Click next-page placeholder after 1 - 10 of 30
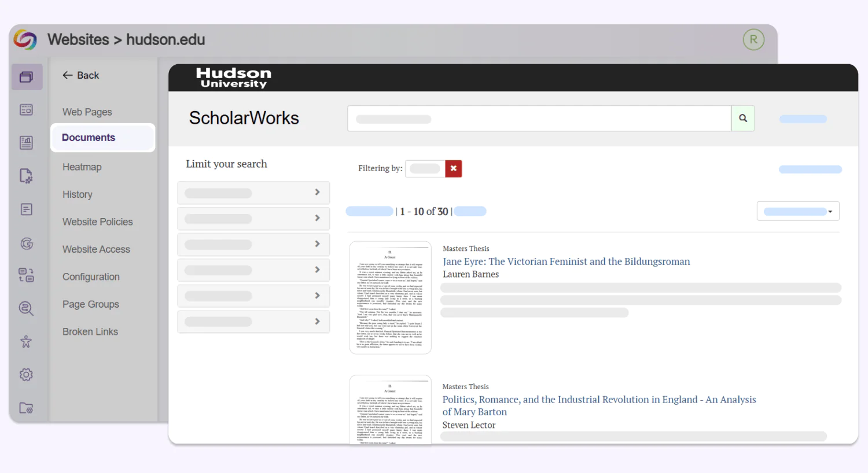Image resolution: width=868 pixels, height=473 pixels. (x=470, y=211)
